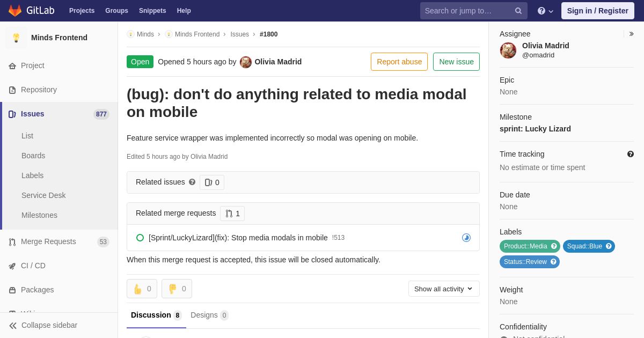Collapse right sidebar with double chevron

pyautogui.click(x=631, y=34)
